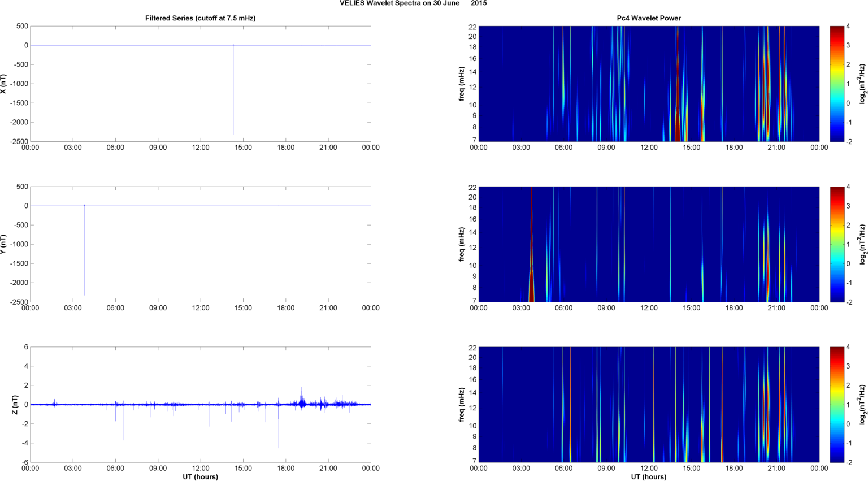This screenshot has width=868, height=481.
Task: Click the Y (nT) axis label
Action: click(x=3, y=244)
